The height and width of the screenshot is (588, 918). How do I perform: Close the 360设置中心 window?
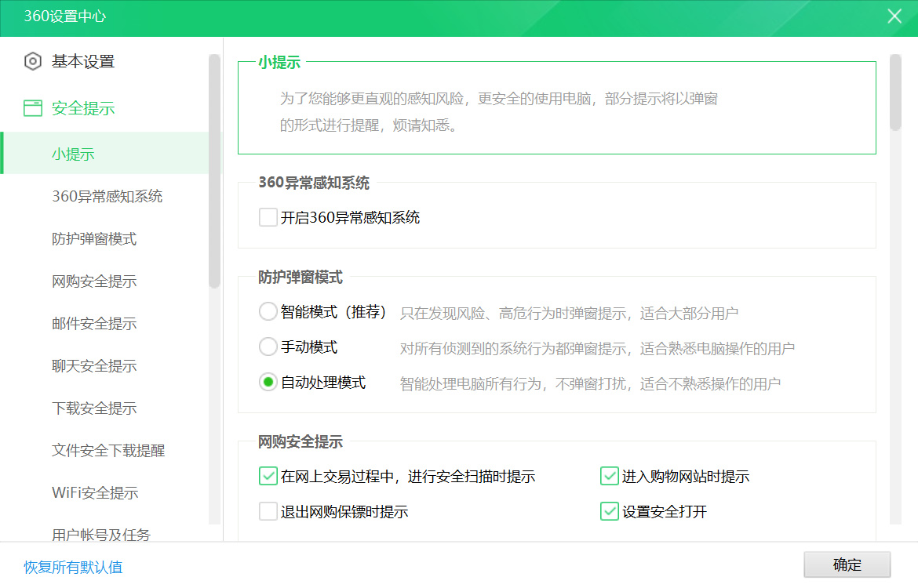coord(894,16)
